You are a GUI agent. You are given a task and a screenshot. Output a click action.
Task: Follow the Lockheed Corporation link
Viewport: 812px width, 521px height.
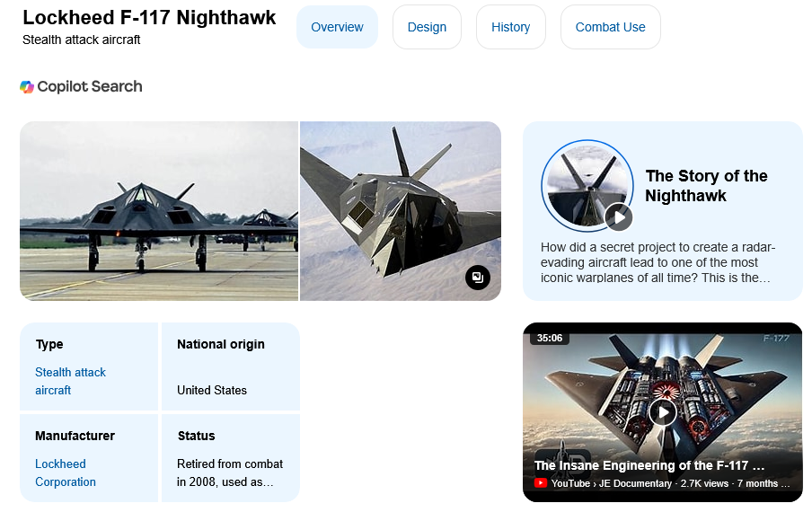click(x=66, y=472)
